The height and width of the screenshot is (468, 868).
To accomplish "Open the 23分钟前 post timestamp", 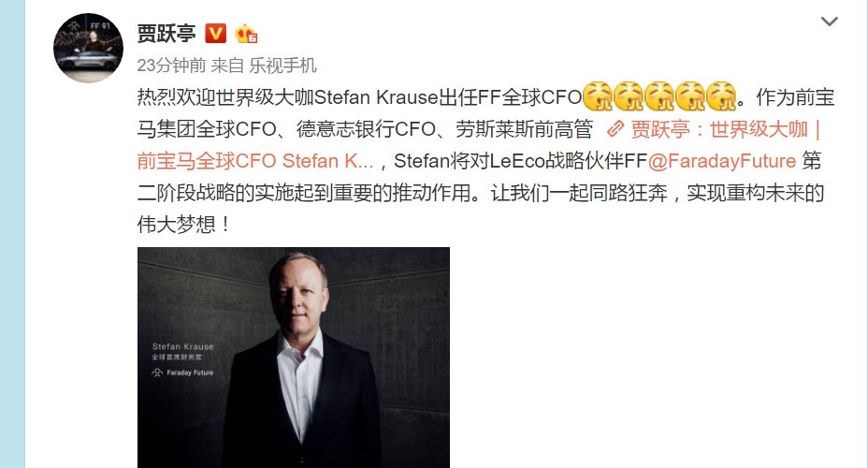I will pyautogui.click(x=171, y=66).
